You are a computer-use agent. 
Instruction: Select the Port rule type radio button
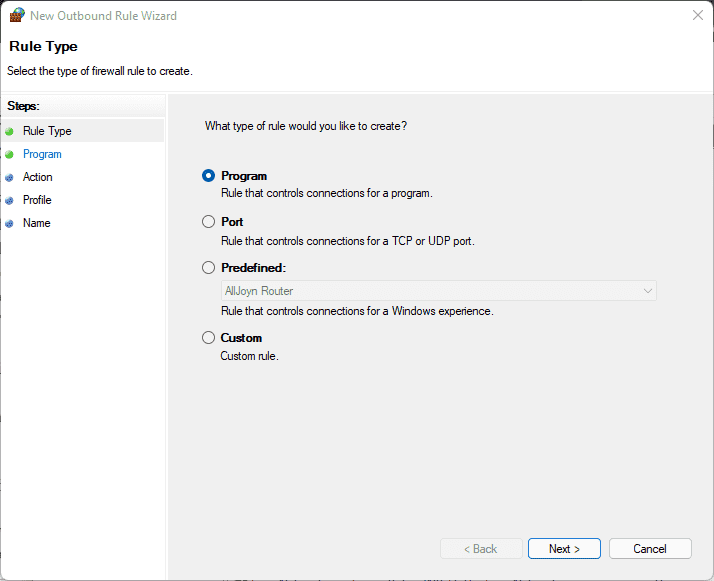tap(209, 222)
